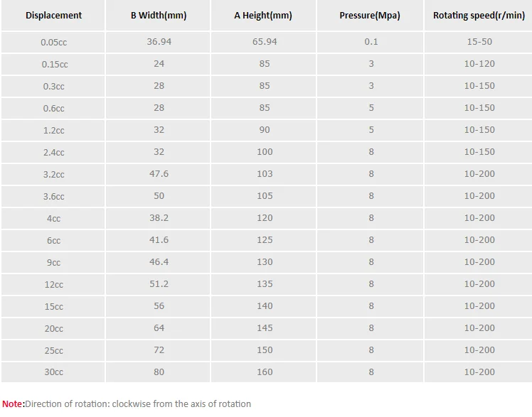Click the Displacement column header
The height and width of the screenshot is (417, 532).
(53, 15)
